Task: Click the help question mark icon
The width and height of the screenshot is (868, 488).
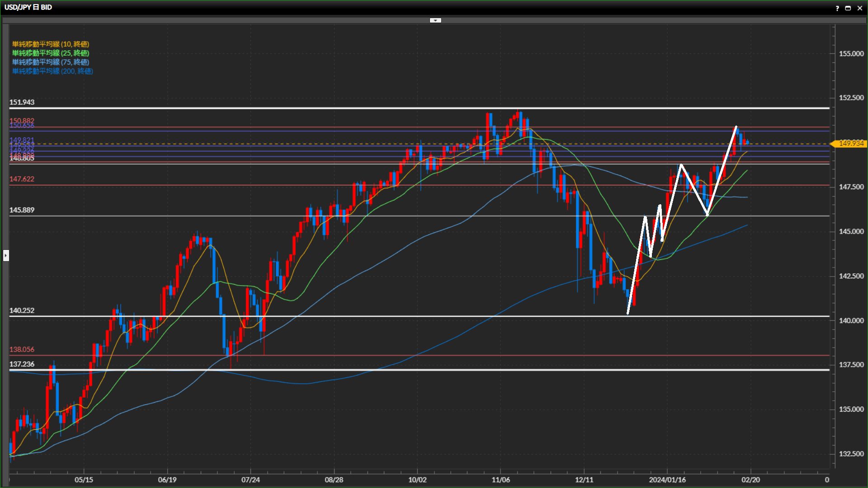Action: click(837, 8)
